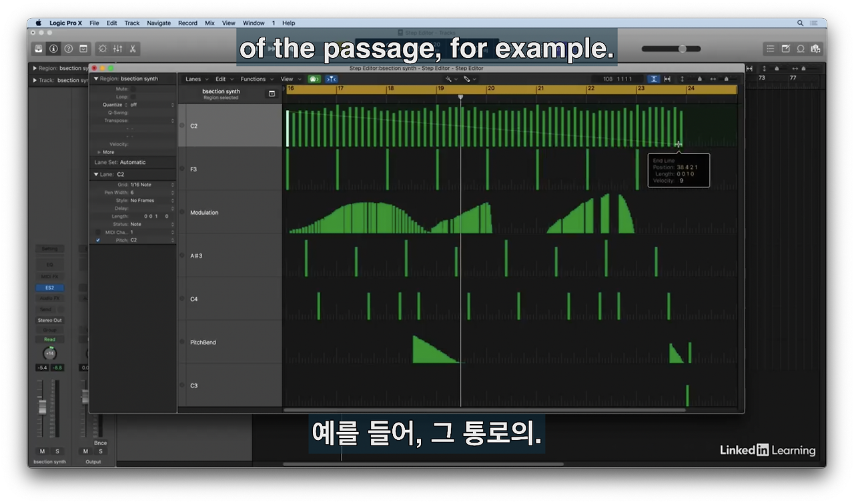854x504 pixels.
Task: Toggle blue vertical auto zoom button
Action: click(654, 79)
